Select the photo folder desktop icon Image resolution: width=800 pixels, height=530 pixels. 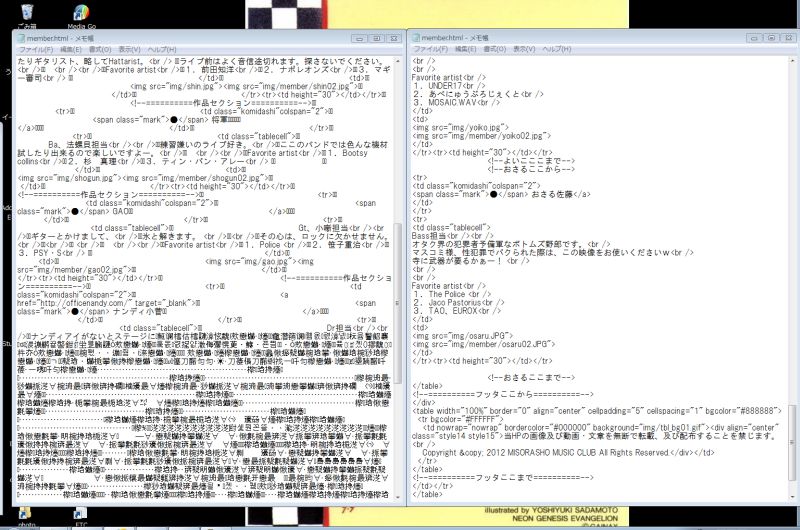(26, 516)
